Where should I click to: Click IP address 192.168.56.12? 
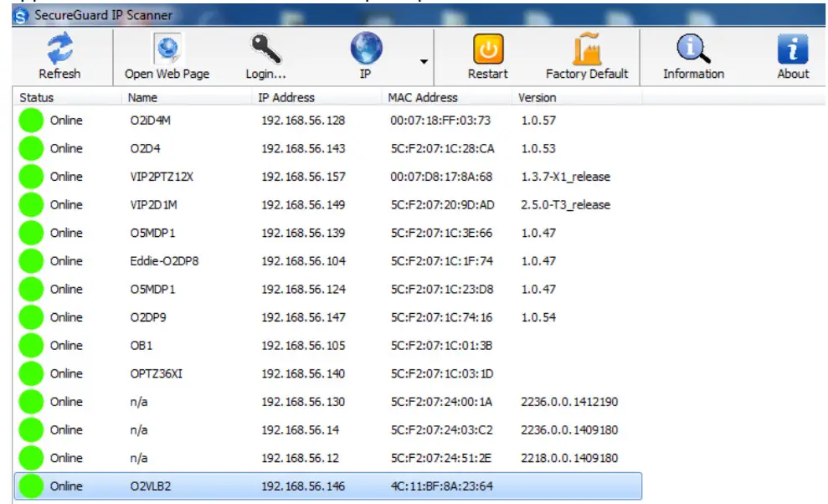coord(300,458)
